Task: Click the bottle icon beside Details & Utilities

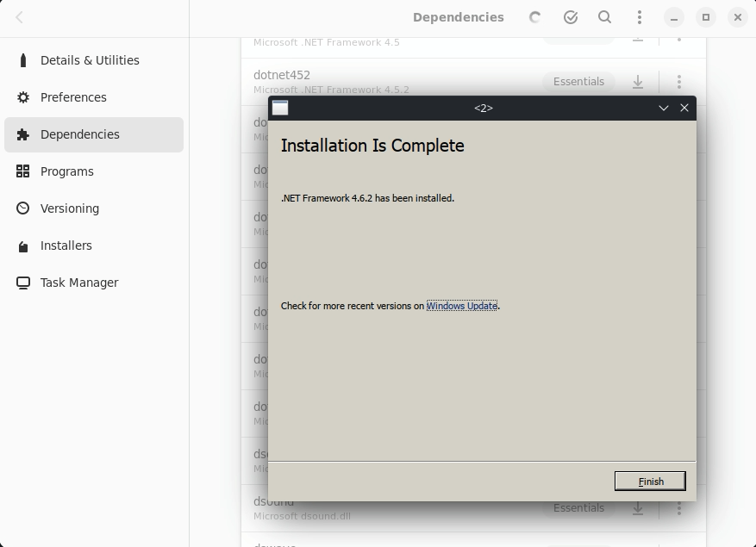Action: coord(22,60)
